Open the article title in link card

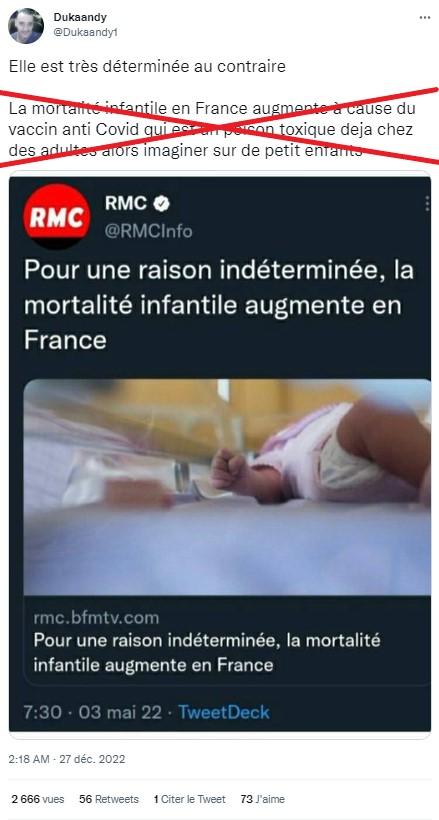pyautogui.click(x=207, y=653)
